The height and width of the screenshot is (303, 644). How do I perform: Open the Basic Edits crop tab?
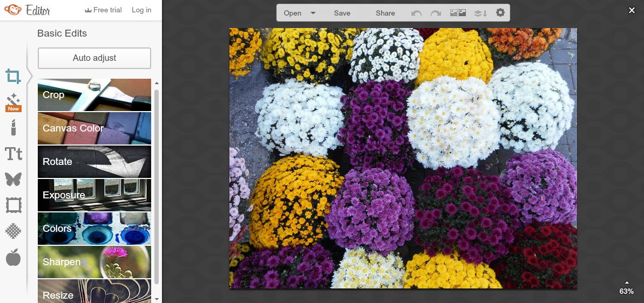point(13,77)
